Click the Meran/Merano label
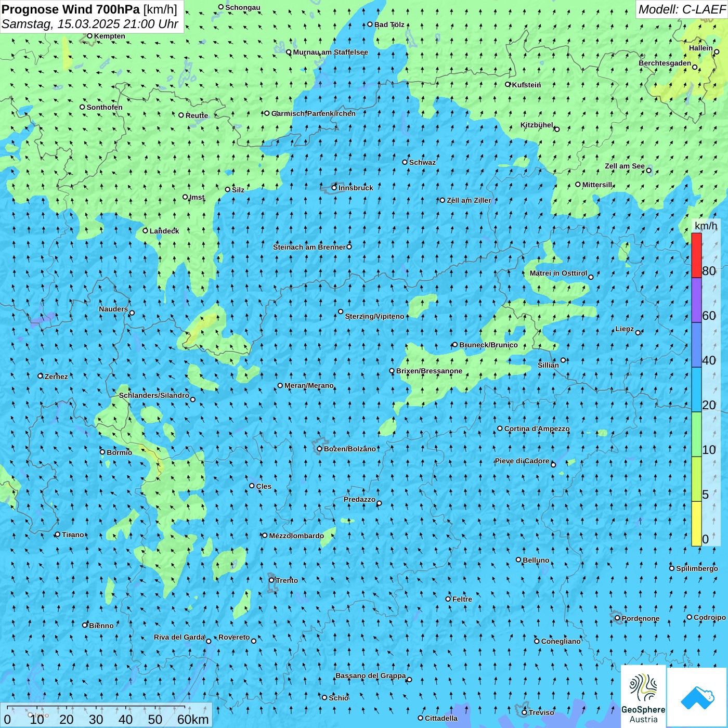This screenshot has height=728, width=728. click(309, 385)
